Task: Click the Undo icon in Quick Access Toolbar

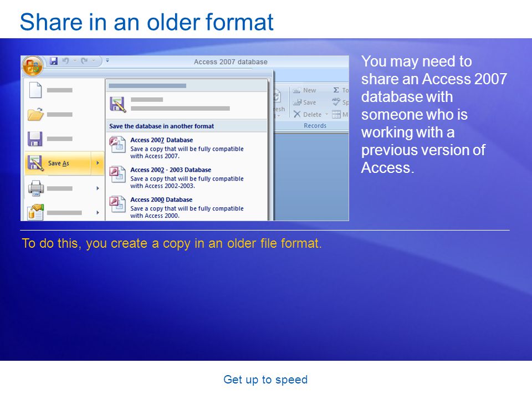Action: pyautogui.click(x=65, y=61)
